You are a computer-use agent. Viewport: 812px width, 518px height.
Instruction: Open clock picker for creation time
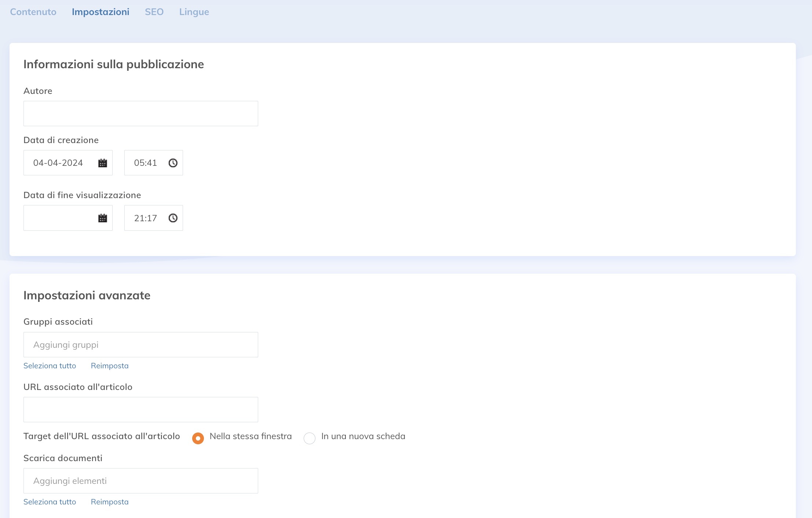[173, 163]
